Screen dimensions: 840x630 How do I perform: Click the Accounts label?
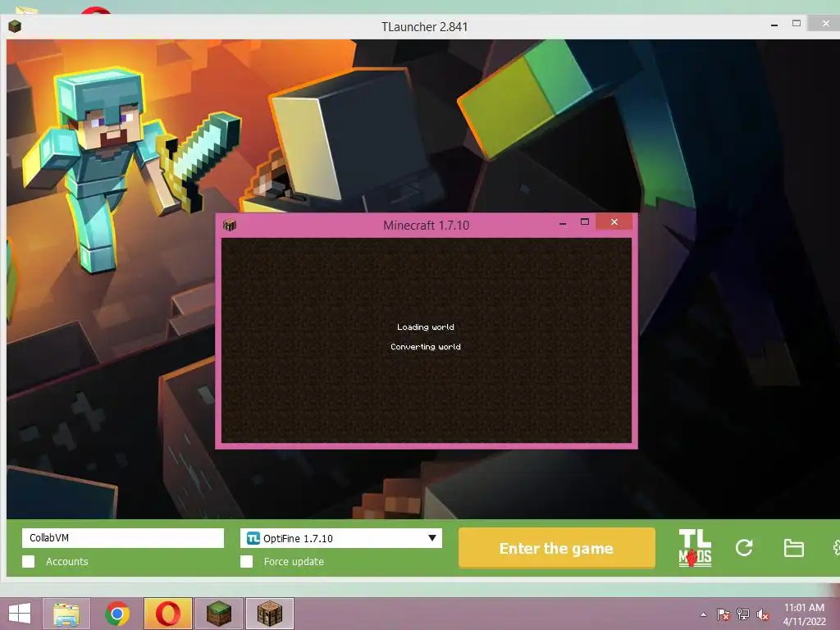(67, 561)
